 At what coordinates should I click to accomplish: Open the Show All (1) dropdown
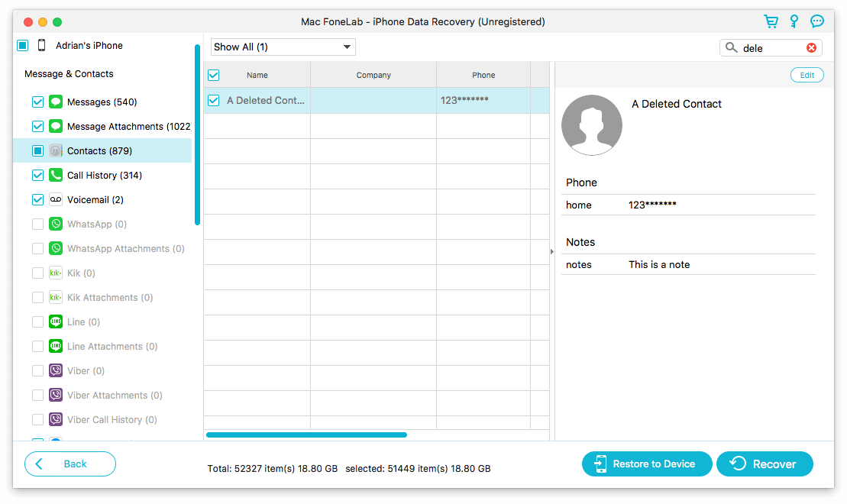283,47
